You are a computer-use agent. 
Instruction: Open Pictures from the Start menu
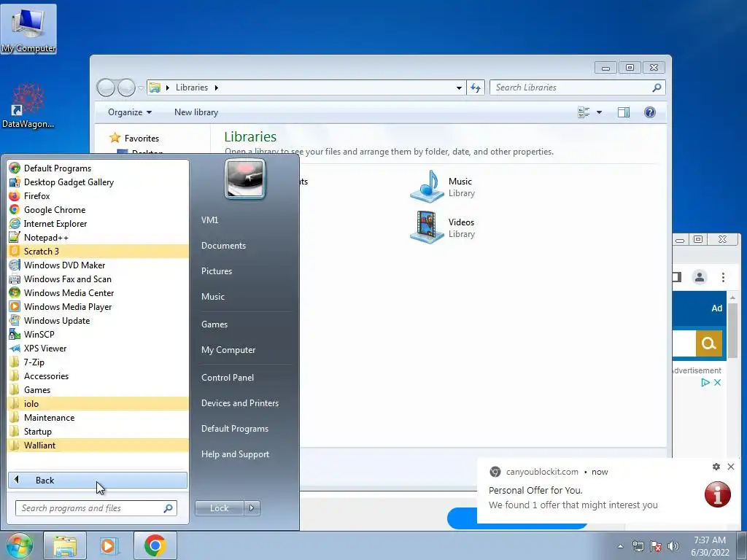[216, 271]
